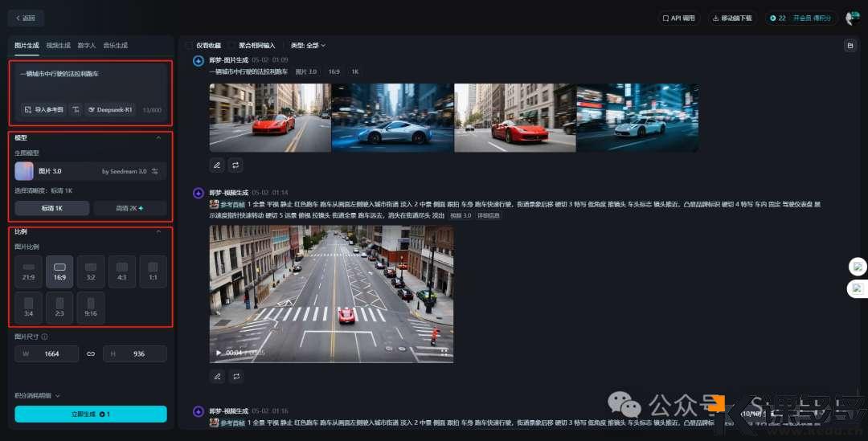Click the model switch icon beside Seedream 3.0
868x441 pixels.
tap(155, 171)
